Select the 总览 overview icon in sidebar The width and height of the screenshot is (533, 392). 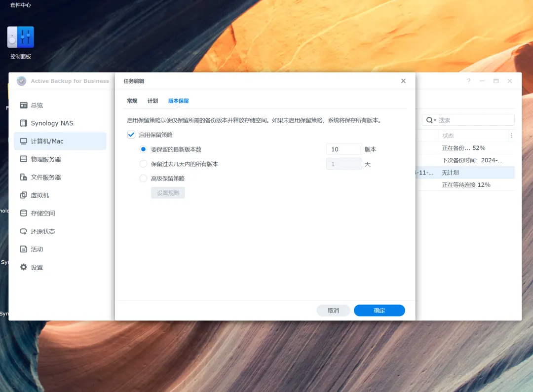pos(24,106)
